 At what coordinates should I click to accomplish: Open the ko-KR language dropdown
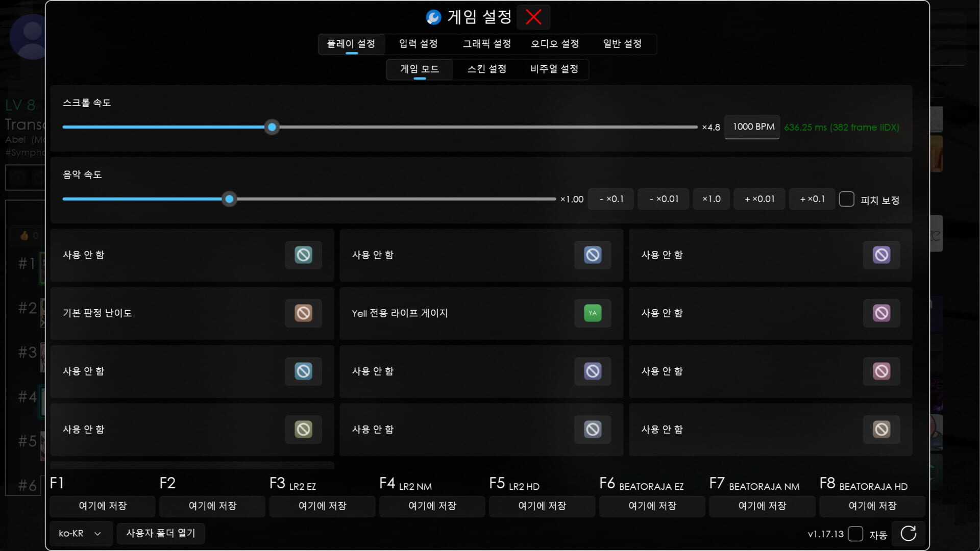(x=81, y=534)
